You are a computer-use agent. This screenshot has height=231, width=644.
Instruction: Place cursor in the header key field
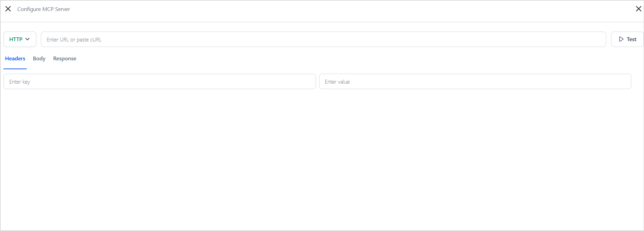[x=160, y=82]
